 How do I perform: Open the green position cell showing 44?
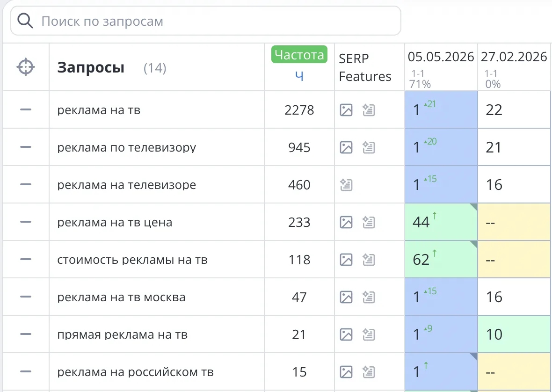[441, 222]
